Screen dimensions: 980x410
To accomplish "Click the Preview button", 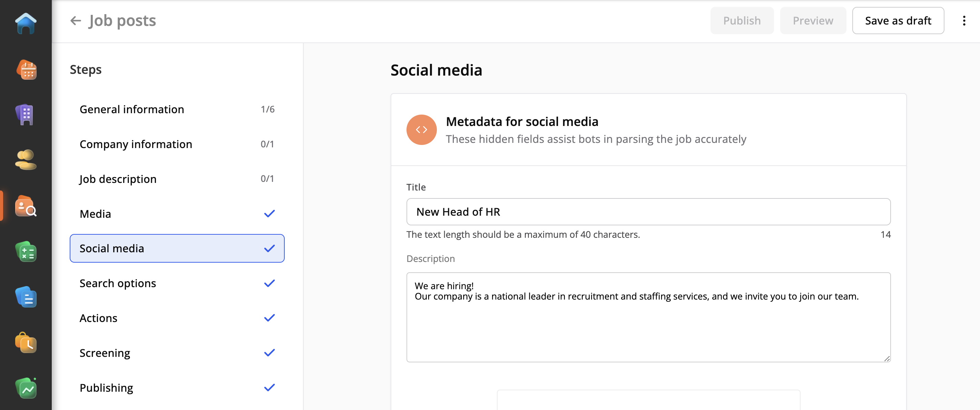I will coord(813,21).
